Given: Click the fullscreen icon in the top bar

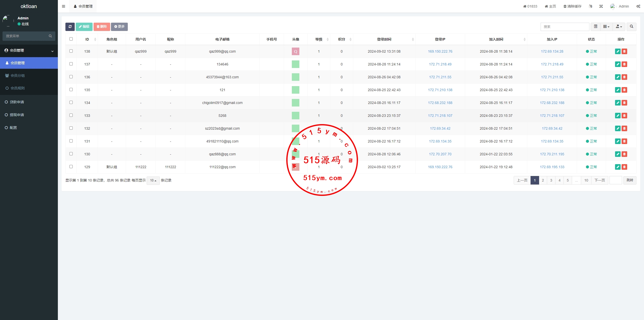Looking at the screenshot, I should (601, 6).
